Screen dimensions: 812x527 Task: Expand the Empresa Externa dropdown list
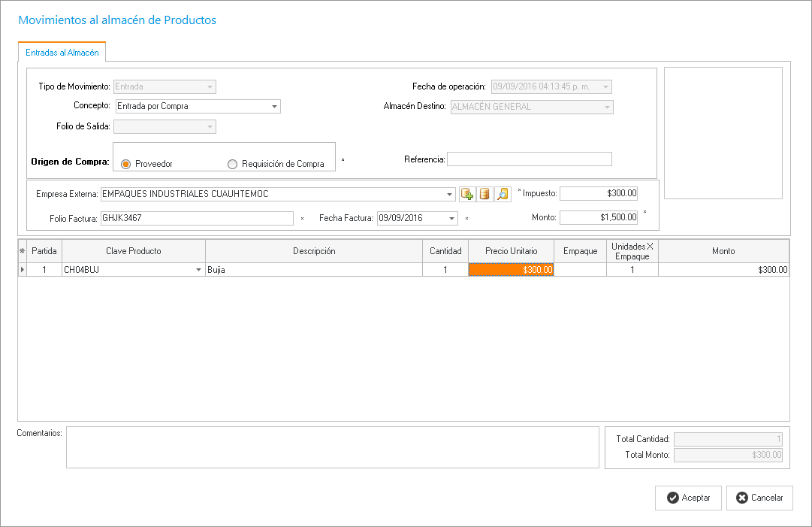pyautogui.click(x=449, y=195)
